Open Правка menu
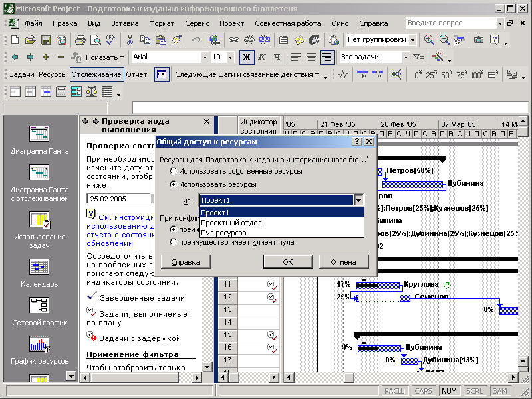 65,23
